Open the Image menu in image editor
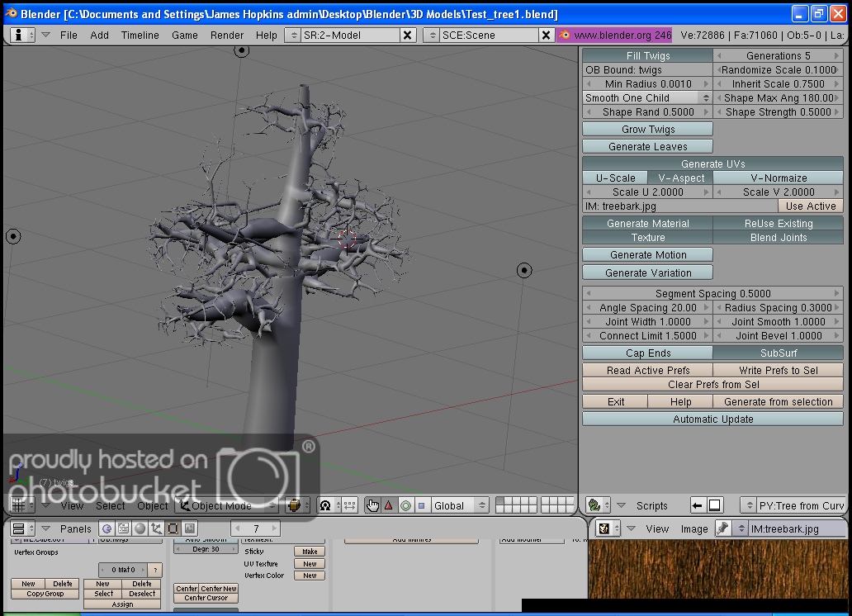852x616 pixels. [x=693, y=528]
